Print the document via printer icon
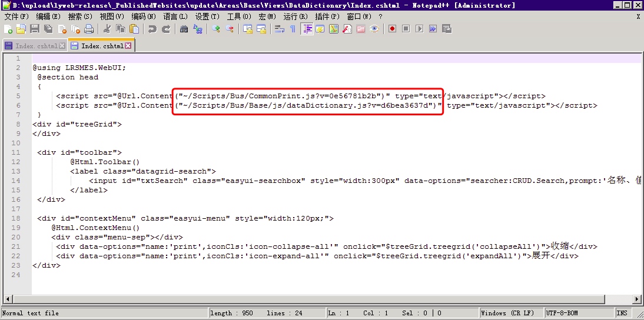The width and height of the screenshot is (644, 320). (89, 29)
